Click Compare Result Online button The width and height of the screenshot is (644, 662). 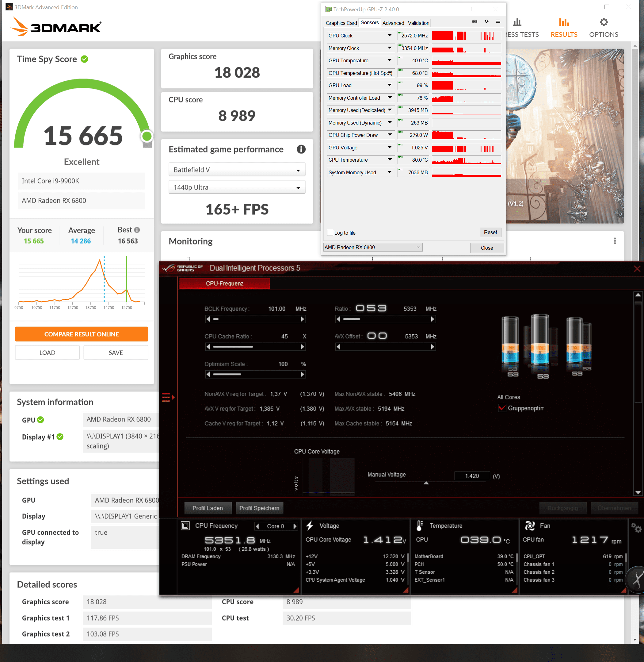pyautogui.click(x=82, y=334)
